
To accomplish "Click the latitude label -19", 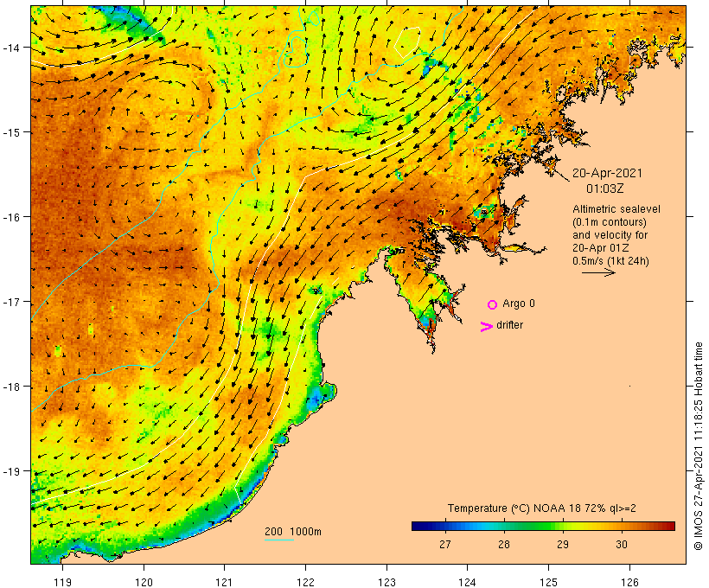I will click(10, 471).
